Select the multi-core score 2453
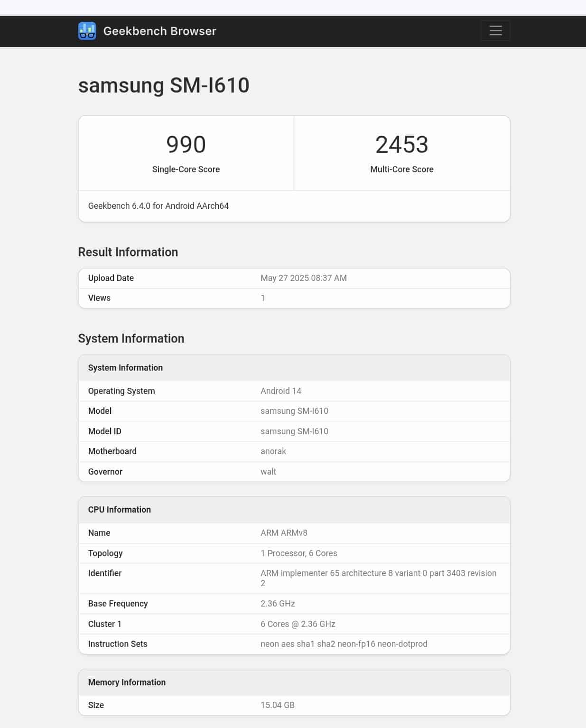 coord(402,144)
